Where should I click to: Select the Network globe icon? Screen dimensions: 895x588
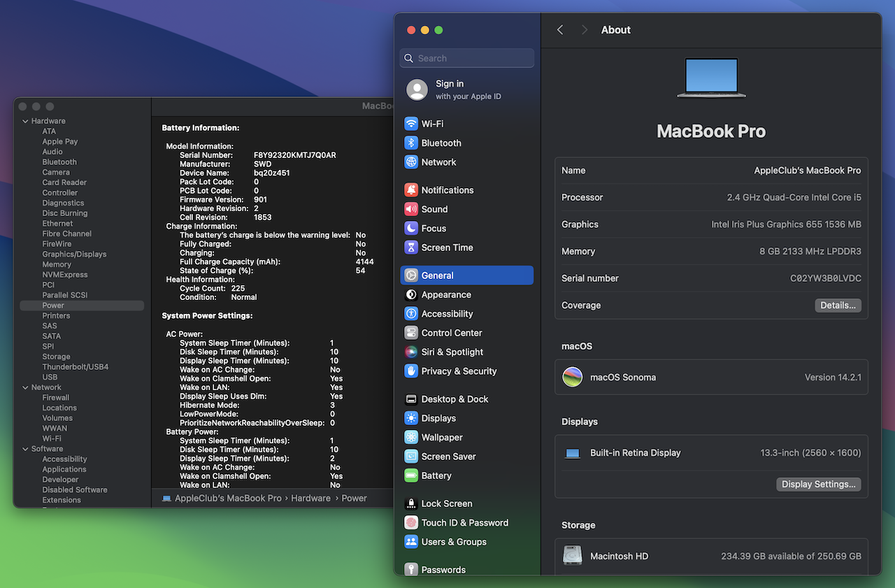click(x=411, y=162)
